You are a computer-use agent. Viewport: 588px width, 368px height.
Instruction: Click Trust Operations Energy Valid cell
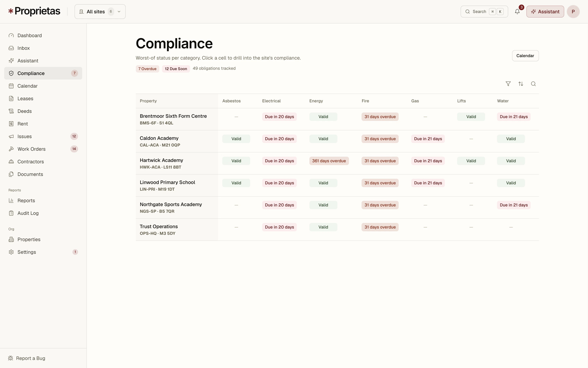pos(323,227)
